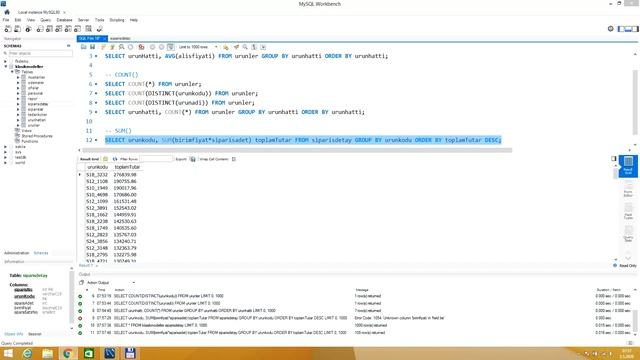Click the open file icon in the SQL editor toolbar

[x=84, y=47]
